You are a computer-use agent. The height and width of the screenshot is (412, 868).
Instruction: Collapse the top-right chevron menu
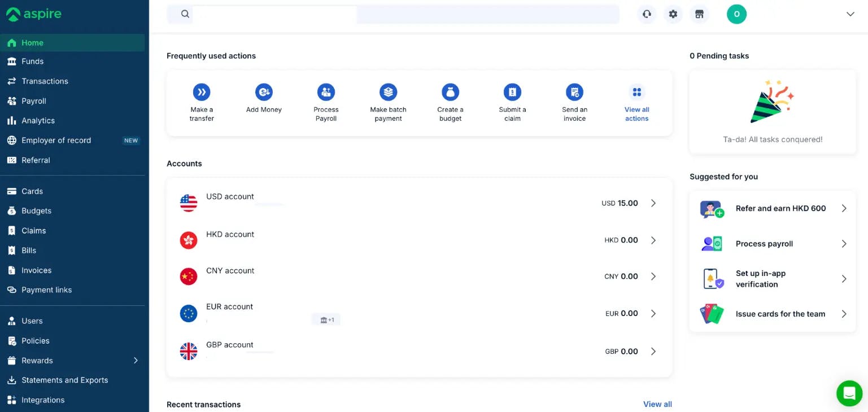coord(850,14)
